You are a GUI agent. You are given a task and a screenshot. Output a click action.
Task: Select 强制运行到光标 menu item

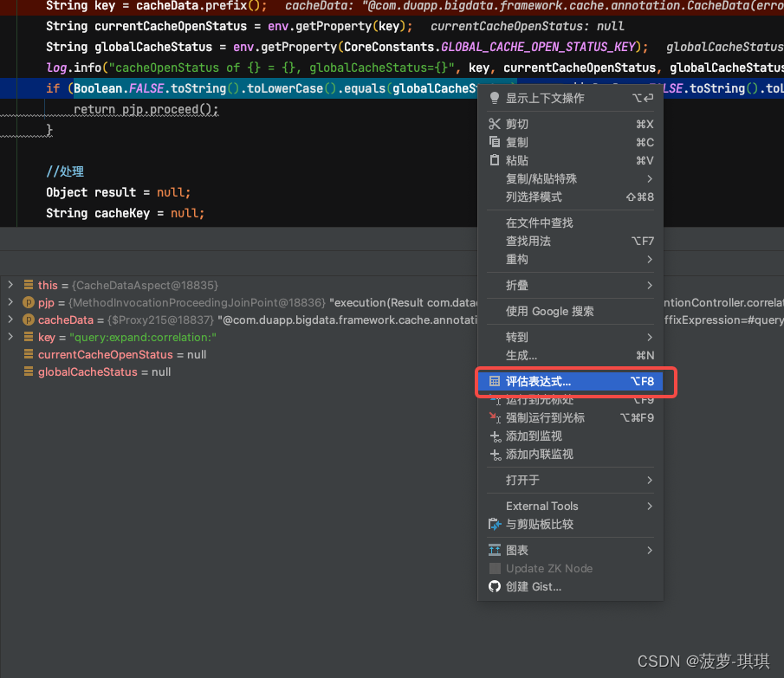(x=571, y=417)
